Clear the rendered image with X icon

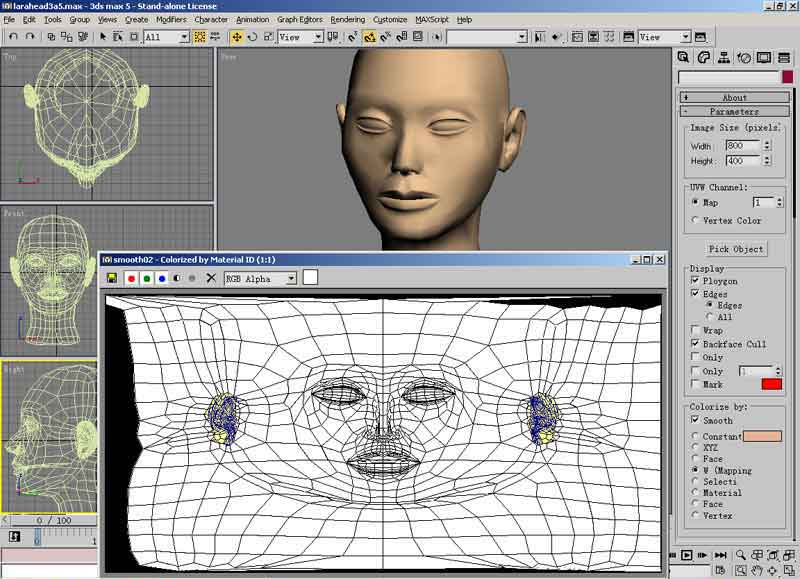211,278
